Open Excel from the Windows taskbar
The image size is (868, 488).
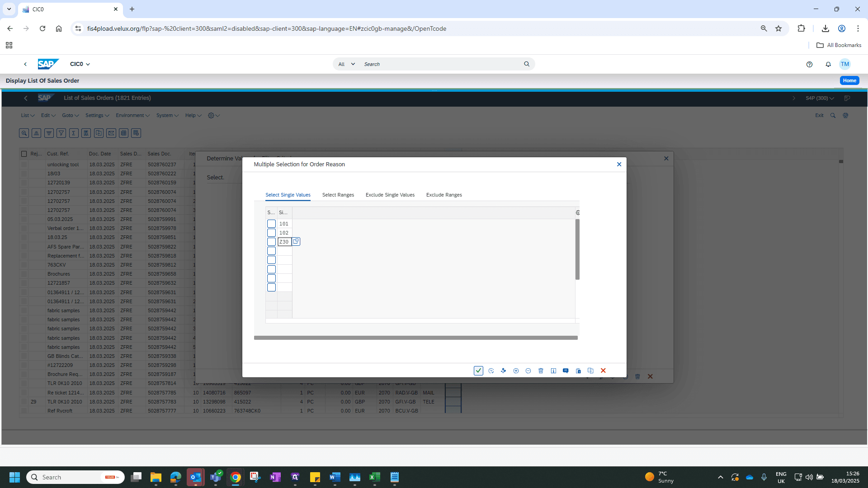pyautogui.click(x=374, y=477)
